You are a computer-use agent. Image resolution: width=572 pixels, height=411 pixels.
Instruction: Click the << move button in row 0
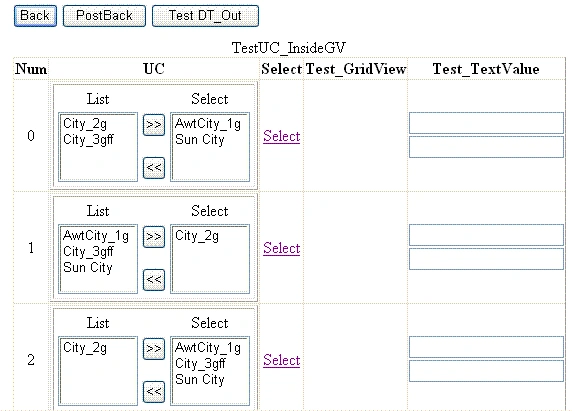[x=154, y=168]
